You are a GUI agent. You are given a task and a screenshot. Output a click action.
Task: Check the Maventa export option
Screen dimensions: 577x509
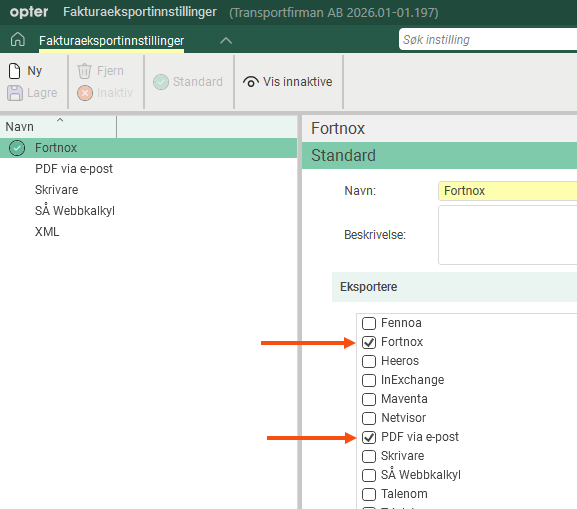[369, 399]
